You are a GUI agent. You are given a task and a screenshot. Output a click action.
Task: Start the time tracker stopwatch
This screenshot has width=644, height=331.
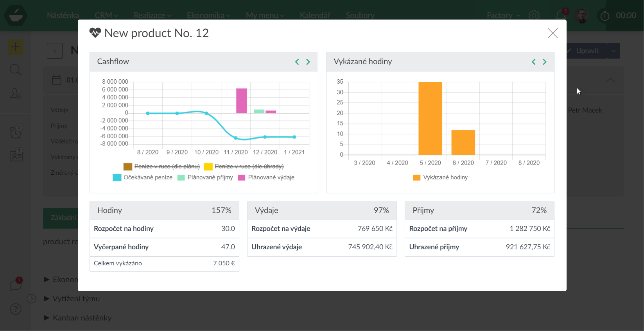pos(605,16)
